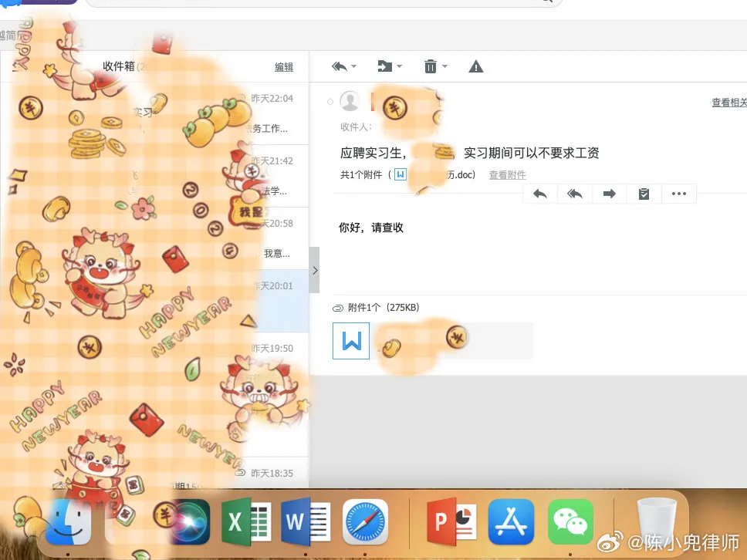Expand the move-to-folder dropdown arrow
Image resolution: width=747 pixels, height=560 pixels.
click(399, 66)
